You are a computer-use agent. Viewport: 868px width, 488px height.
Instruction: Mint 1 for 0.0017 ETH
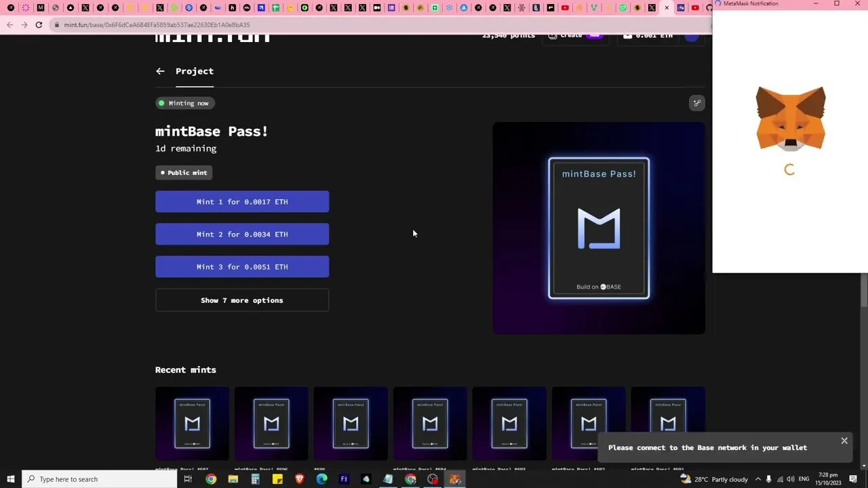coord(242,202)
